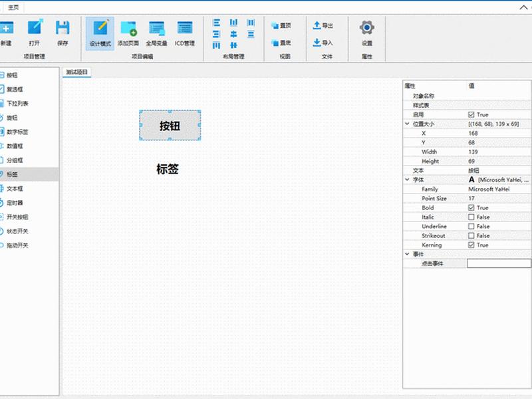Select highlighted 标签 item in the toolbox
This screenshot has height=399, width=532.
(29, 174)
